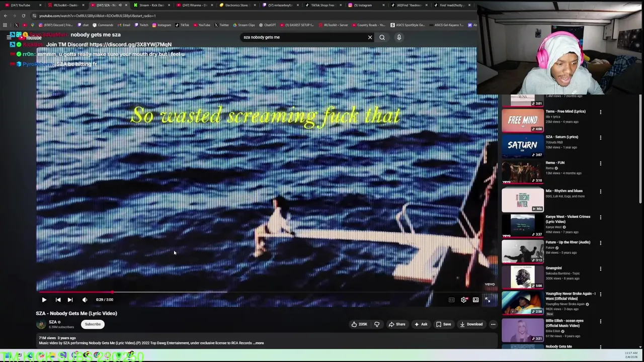Toggle closed captions on the player

(x=451, y=300)
